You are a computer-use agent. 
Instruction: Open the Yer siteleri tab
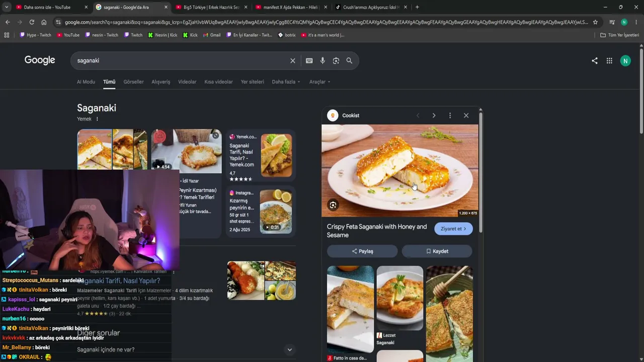tap(252, 82)
